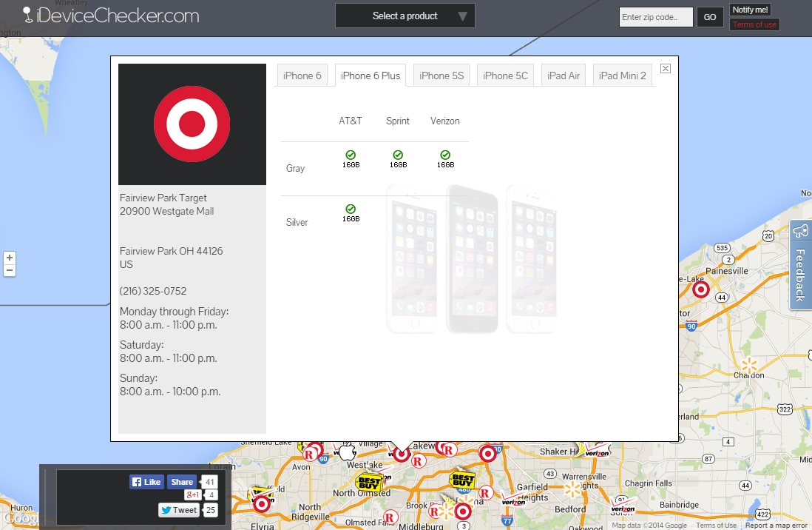Open the Feedback side tab

(x=801, y=265)
